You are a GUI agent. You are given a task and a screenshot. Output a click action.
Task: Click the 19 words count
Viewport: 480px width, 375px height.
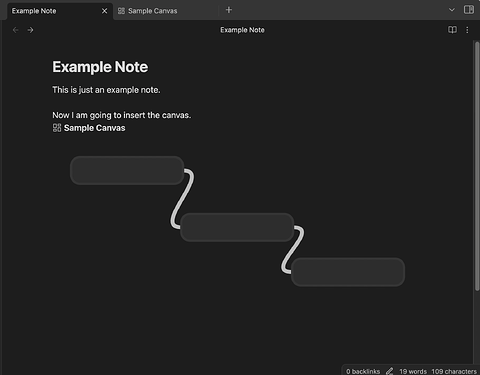coord(413,371)
